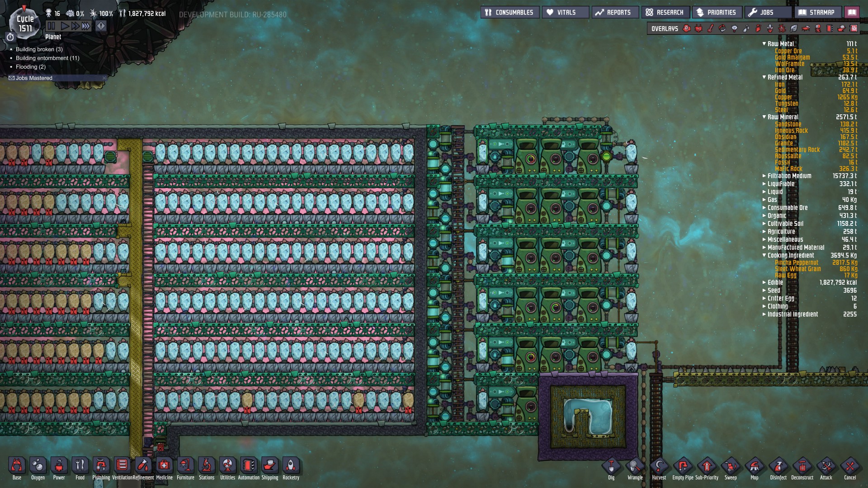The image size is (868, 488).
Task: Open the Research screen
Action: 665,12
